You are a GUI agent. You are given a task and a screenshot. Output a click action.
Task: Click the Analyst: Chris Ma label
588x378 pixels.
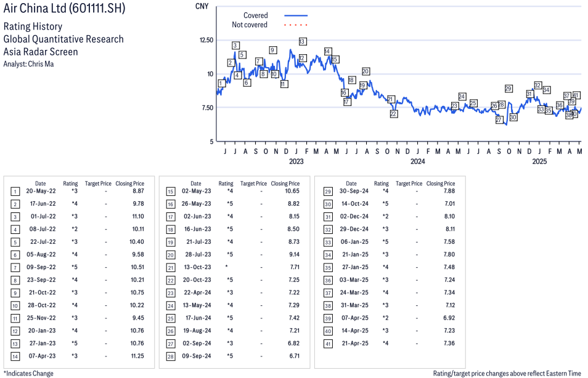[28, 64]
